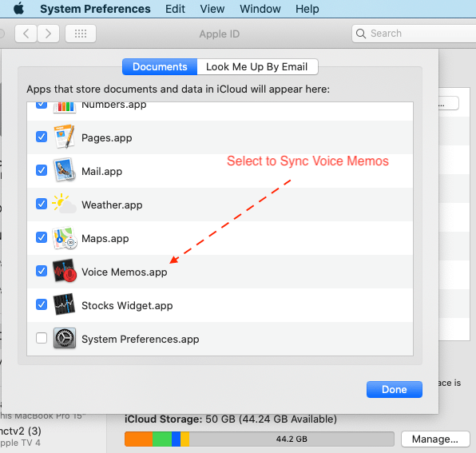Open the System Preferences menu
Image resolution: width=476 pixels, height=453 pixels.
[x=95, y=9]
